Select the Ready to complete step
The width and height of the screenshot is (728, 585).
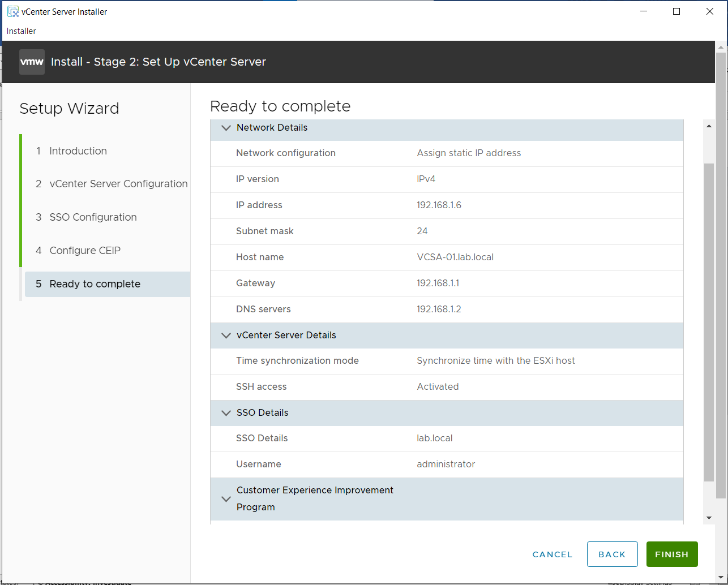95,284
